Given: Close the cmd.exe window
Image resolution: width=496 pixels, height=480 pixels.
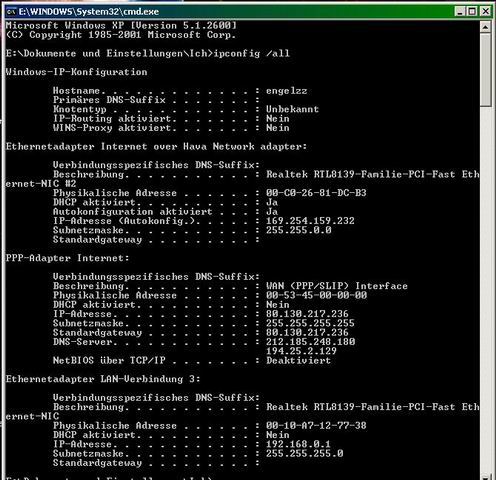Looking at the screenshot, I should [x=485, y=12].
